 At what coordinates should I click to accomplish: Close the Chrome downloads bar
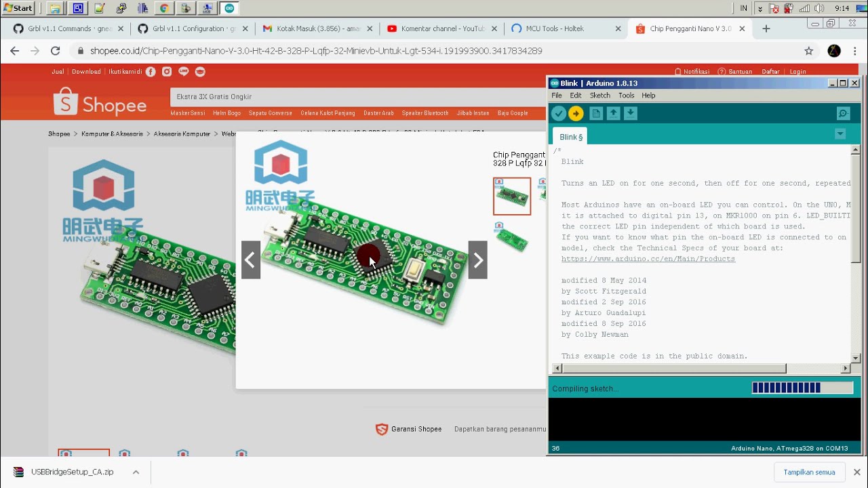(x=856, y=472)
